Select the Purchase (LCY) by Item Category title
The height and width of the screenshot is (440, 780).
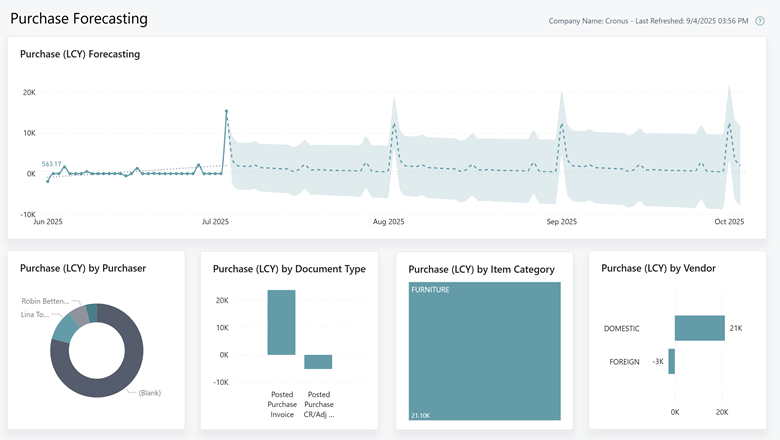[481, 268]
